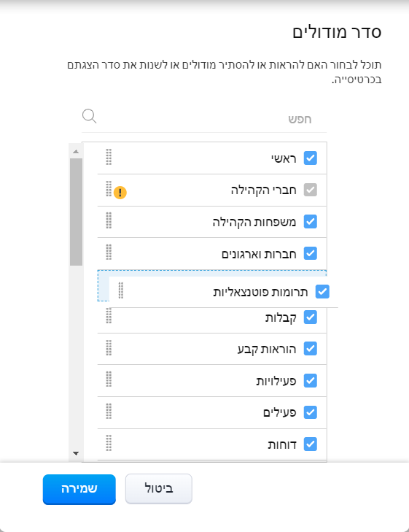Click the search magnifier icon
The image size is (409, 532).
coord(90,116)
